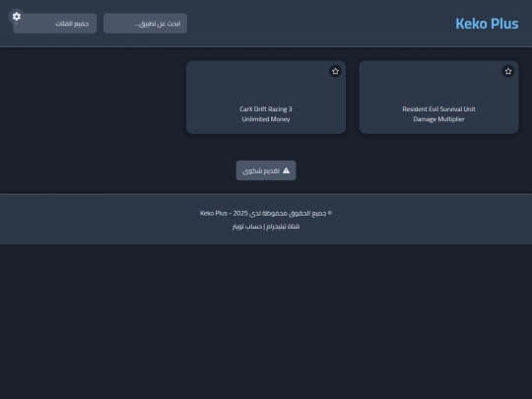
Task: Open the جميع الفئات category dropdown
Action: coord(55,24)
